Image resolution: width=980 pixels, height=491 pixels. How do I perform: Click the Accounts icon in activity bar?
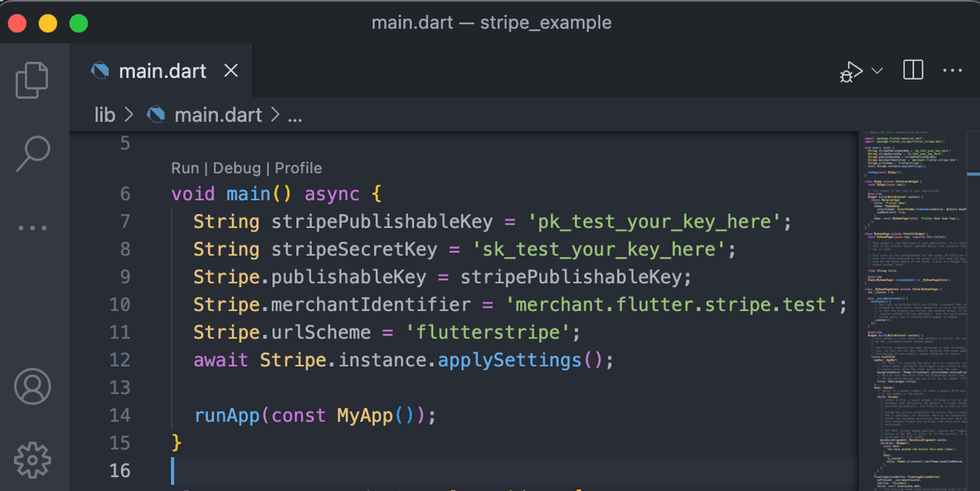tap(32, 386)
